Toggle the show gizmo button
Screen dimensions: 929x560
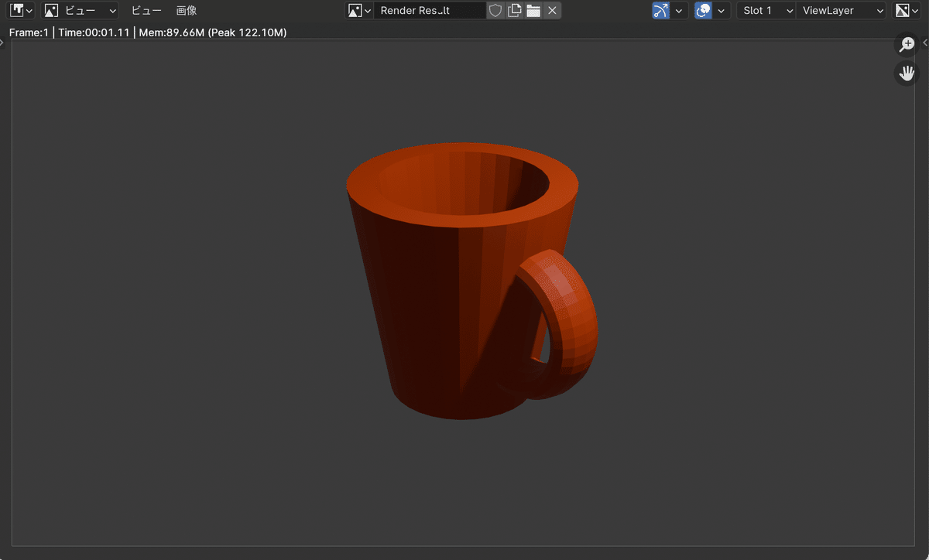coord(660,11)
